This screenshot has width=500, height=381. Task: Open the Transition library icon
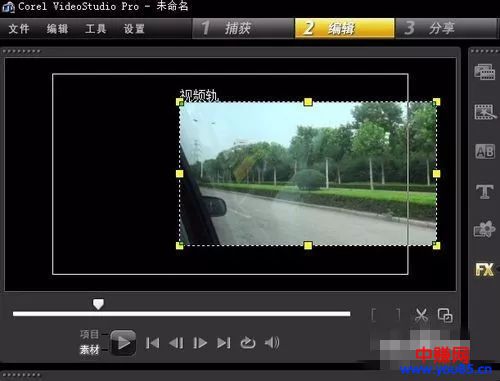[x=485, y=112]
